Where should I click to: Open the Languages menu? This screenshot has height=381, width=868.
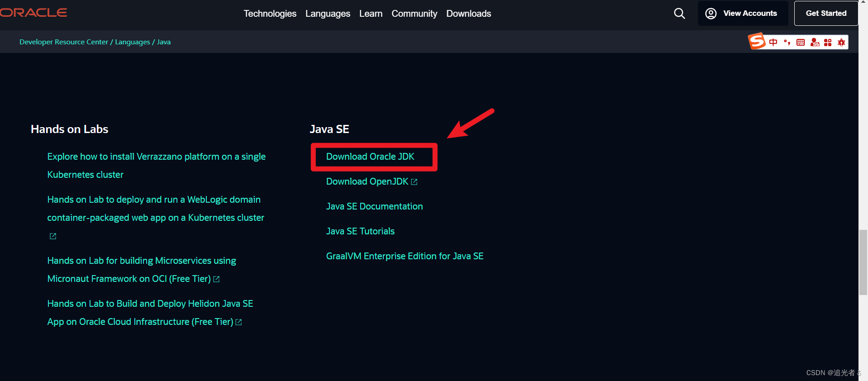click(328, 14)
